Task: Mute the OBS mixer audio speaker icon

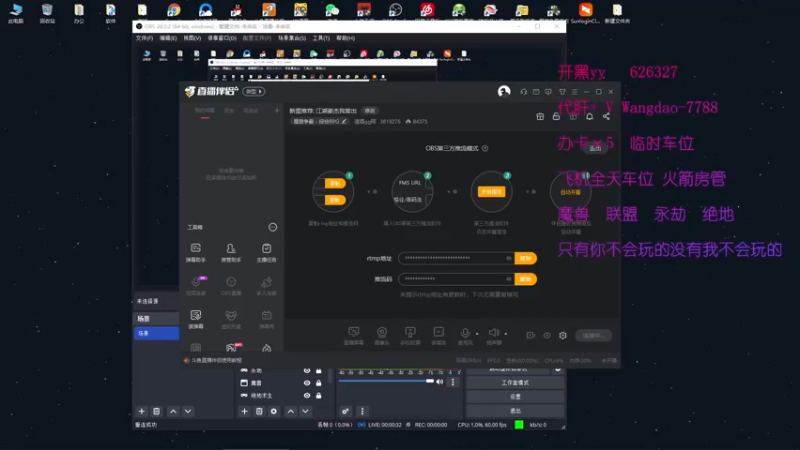Action: [x=440, y=382]
